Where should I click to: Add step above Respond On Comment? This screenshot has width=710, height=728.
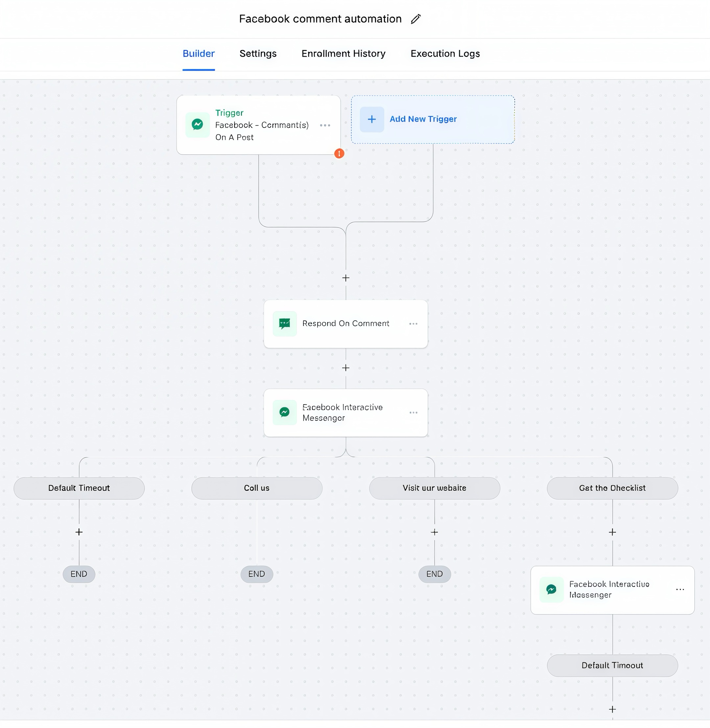346,278
